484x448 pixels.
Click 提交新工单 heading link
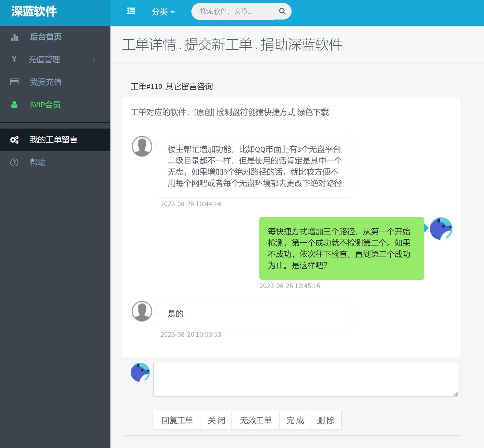(219, 45)
